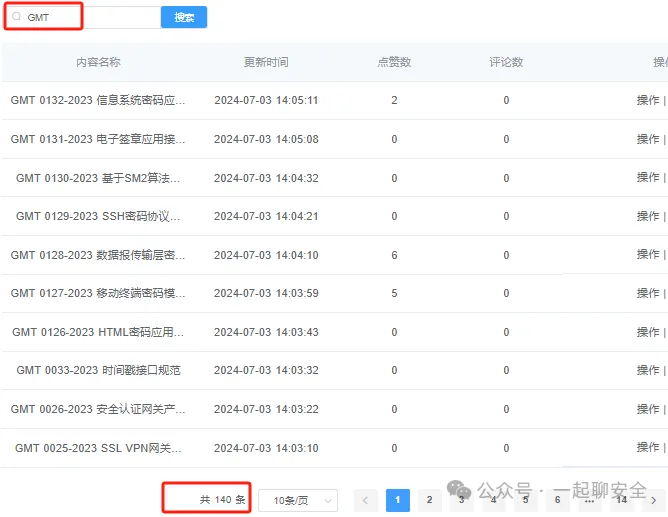
Task: Open the 10条/页 page size dropdown
Action: (x=297, y=500)
